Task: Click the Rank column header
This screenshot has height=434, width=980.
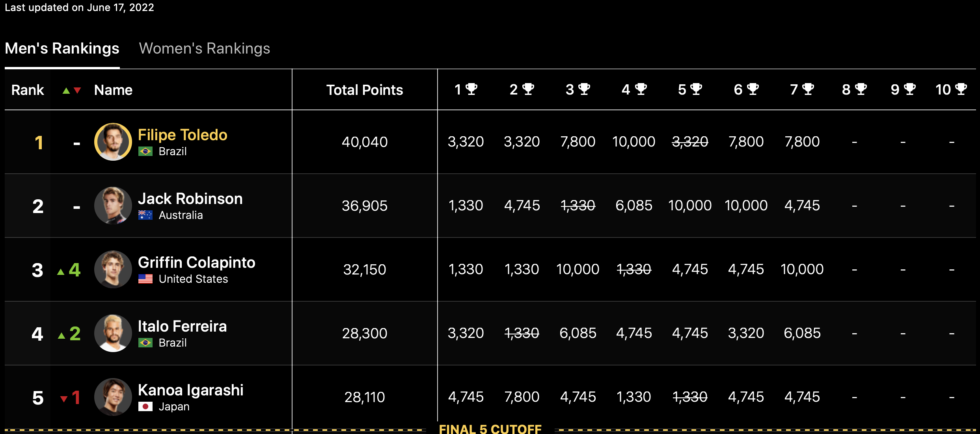Action: click(x=28, y=90)
